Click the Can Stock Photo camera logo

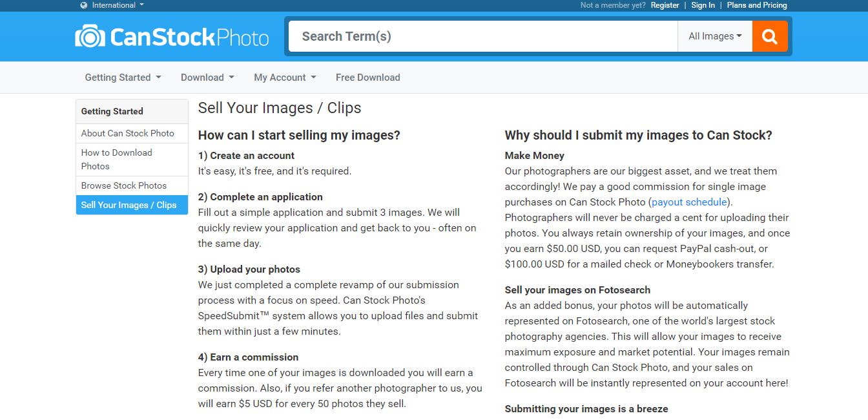tap(172, 36)
